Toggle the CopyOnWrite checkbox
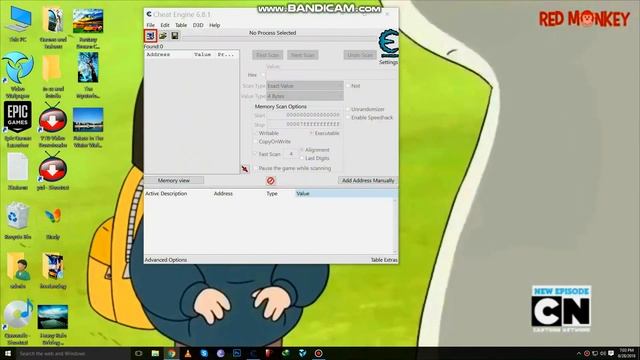 [x=256, y=142]
